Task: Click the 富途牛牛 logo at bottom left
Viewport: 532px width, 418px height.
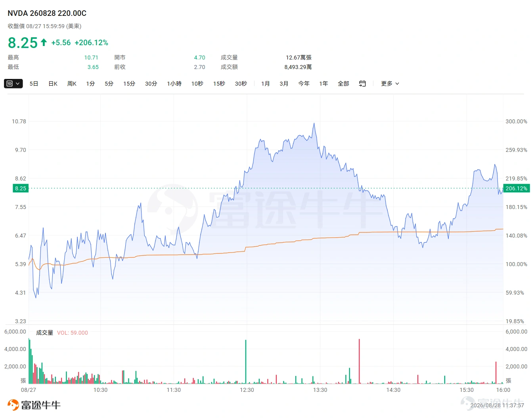Action: coord(34,405)
